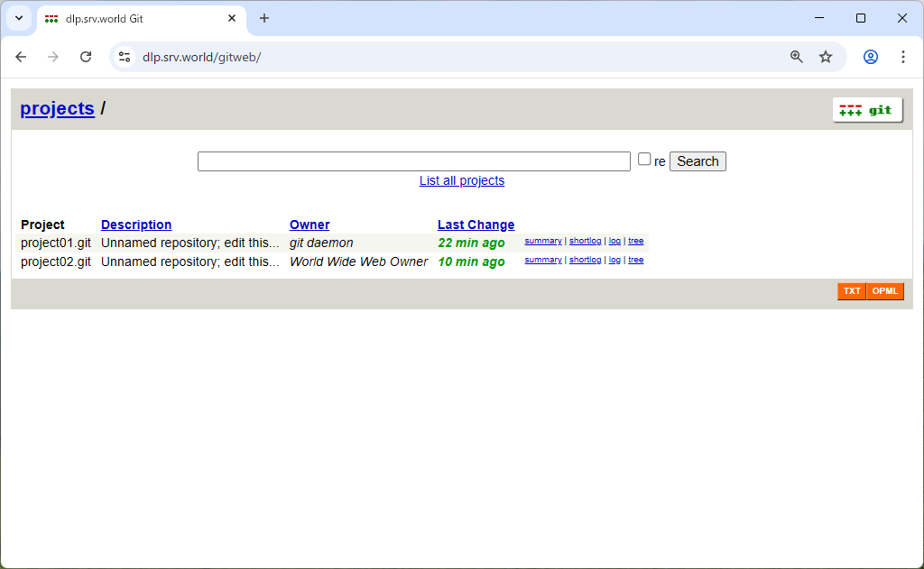This screenshot has height=569, width=924.
Task: Click project01.git project name
Action: pos(56,243)
